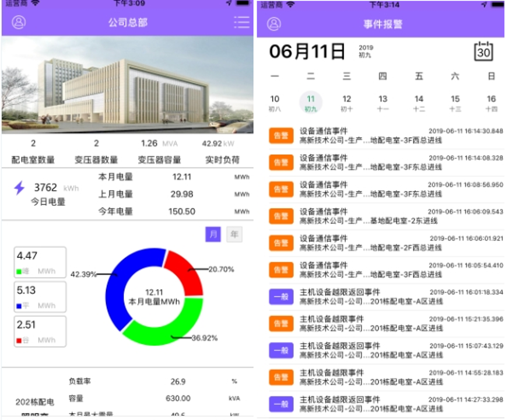Screen dimensions: 505x420
Task: Switch chart to 年 view
Action: [234, 235]
